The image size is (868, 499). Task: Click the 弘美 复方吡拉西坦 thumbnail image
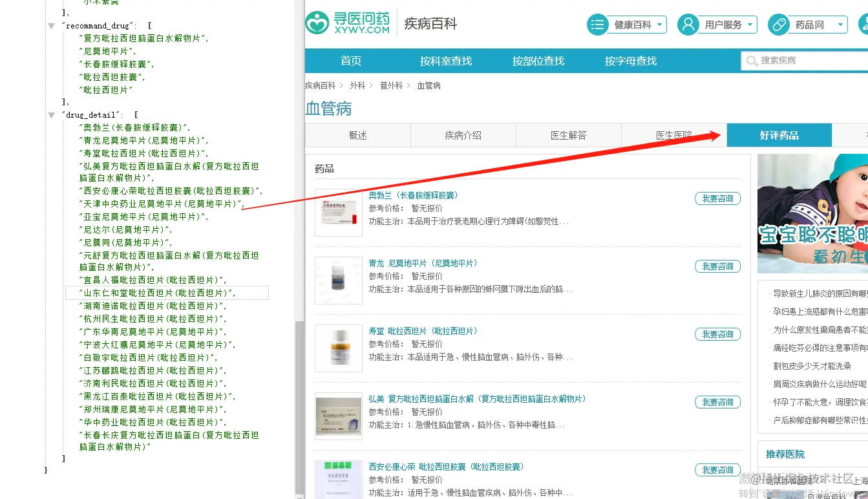coord(339,416)
